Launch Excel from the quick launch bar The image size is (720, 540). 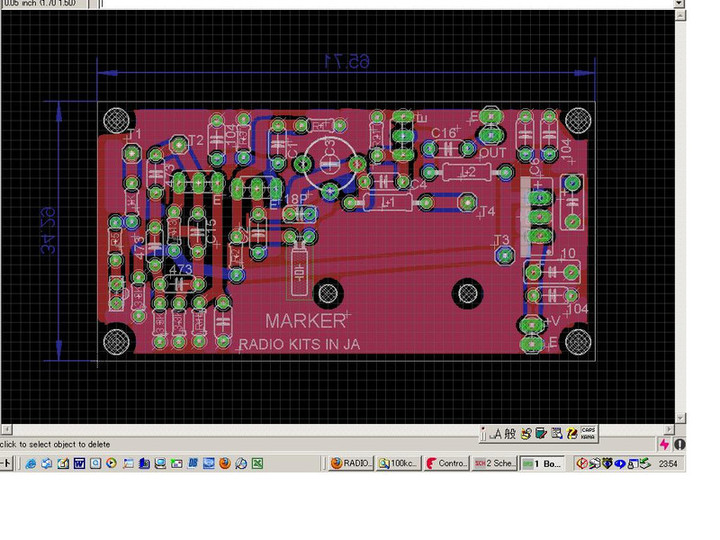257,464
